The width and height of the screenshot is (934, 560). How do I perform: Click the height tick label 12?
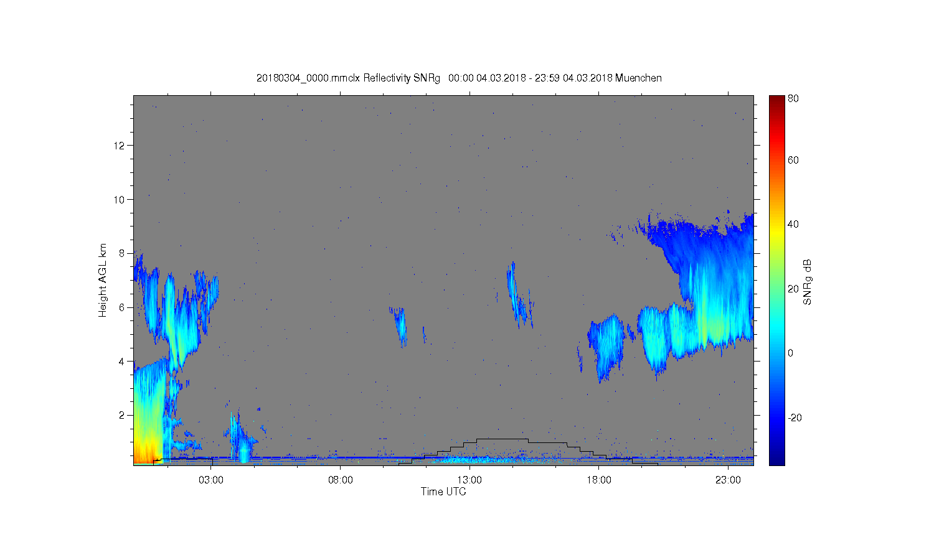[x=120, y=146]
